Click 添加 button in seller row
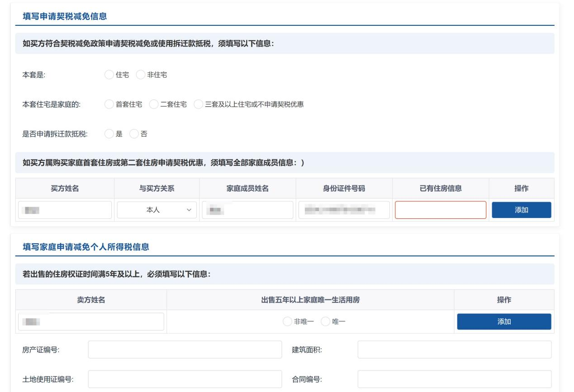The height and width of the screenshot is (392, 574). [504, 322]
